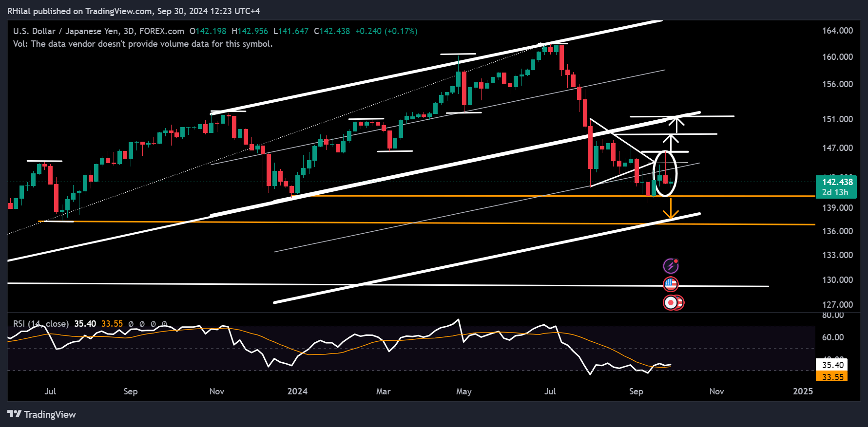Viewport: 868px width, 427px height.
Task: Click the 151.000 price axis label
Action: click(837, 119)
